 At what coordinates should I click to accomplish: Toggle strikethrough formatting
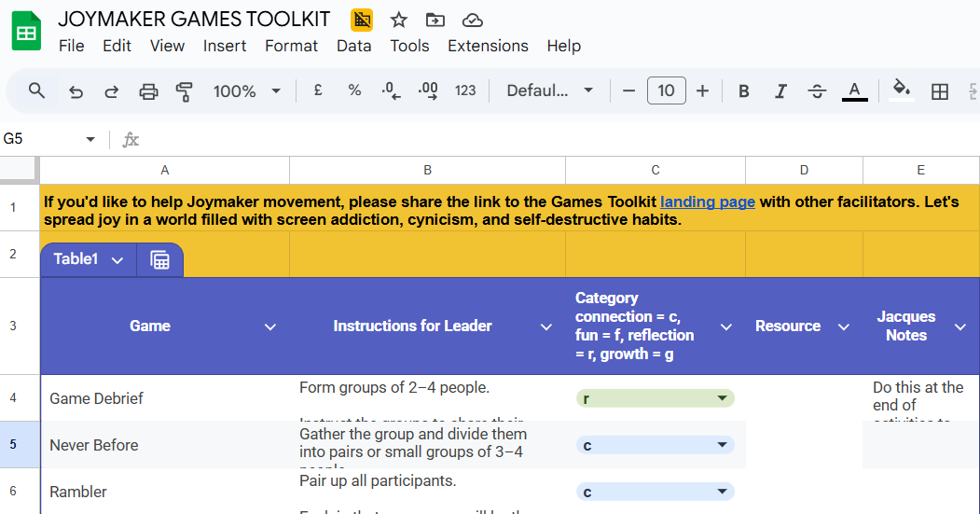pos(817,91)
